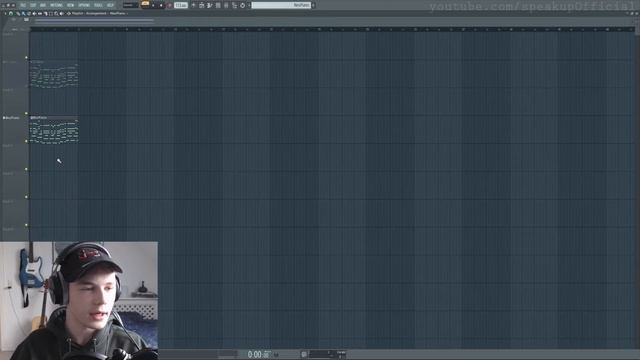Click the 0:00 time display at bottom
The image size is (640, 360).
pyautogui.click(x=259, y=354)
